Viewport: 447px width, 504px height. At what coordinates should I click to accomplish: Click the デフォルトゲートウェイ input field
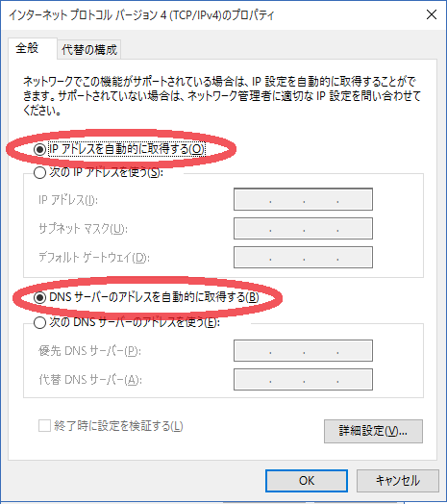[303, 257]
